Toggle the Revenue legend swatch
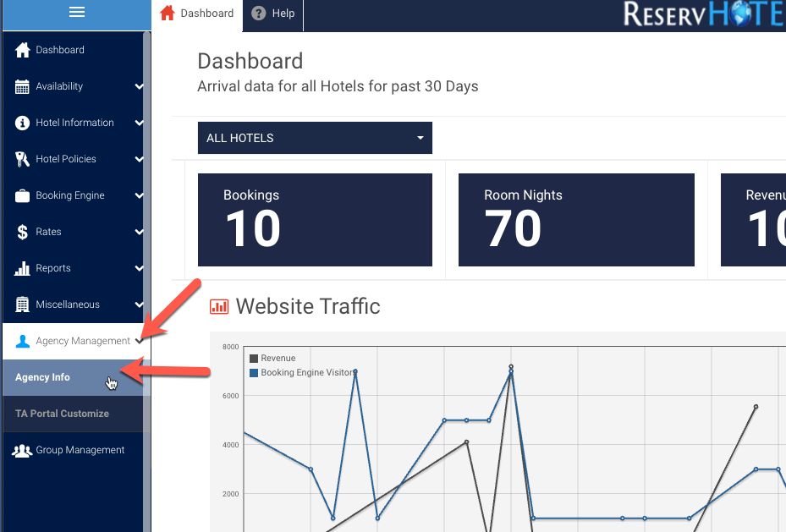This screenshot has width=786, height=532. [x=254, y=358]
